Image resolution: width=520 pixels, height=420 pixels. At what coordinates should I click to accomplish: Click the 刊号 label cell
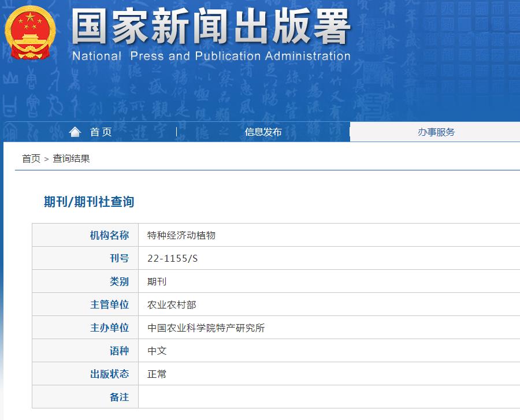coord(118,258)
